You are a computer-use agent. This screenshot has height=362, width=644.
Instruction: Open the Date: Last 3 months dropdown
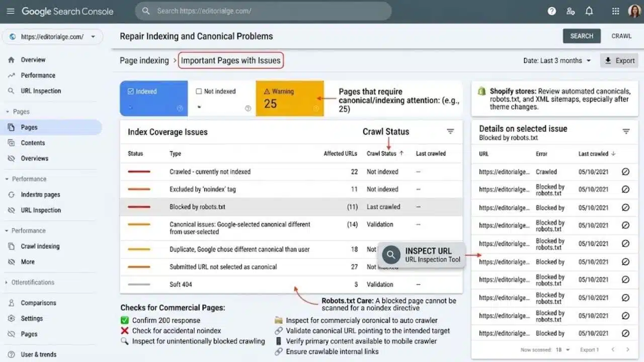pyautogui.click(x=557, y=61)
